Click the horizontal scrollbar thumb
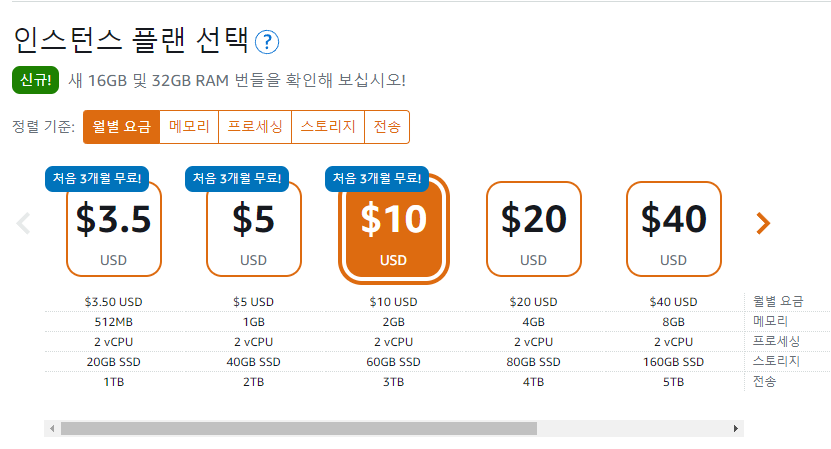The height and width of the screenshot is (449, 831). [x=299, y=428]
